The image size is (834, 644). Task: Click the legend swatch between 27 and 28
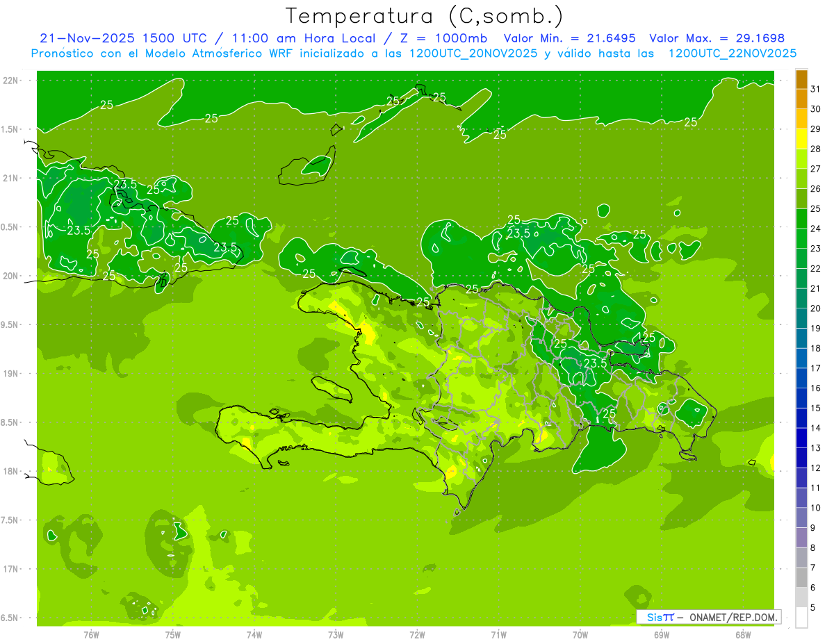coord(801,159)
